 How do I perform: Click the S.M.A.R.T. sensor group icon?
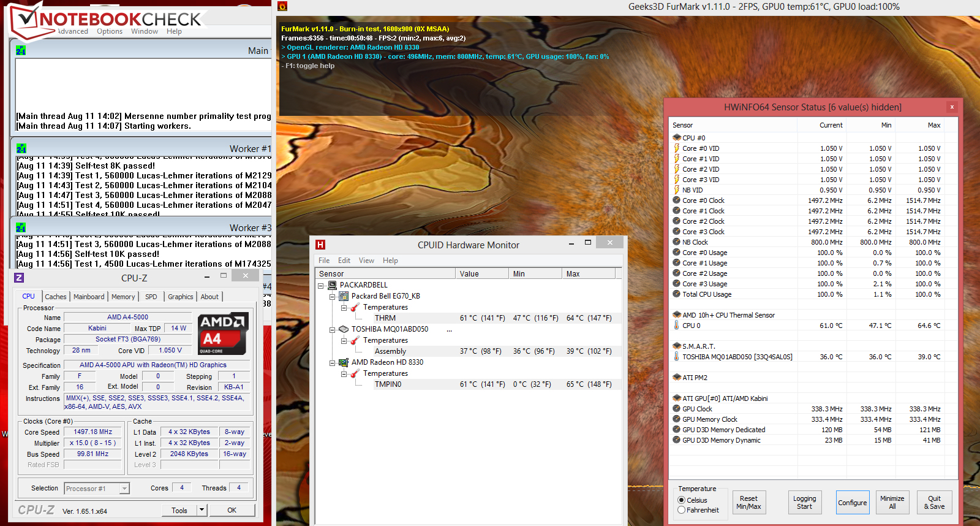pyautogui.click(x=677, y=346)
